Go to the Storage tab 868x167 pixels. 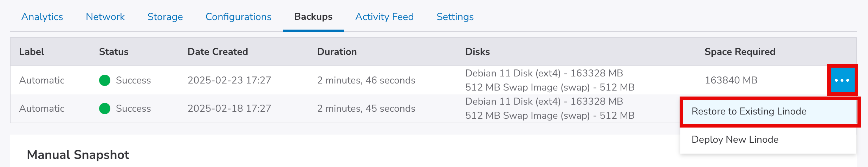[x=165, y=17]
